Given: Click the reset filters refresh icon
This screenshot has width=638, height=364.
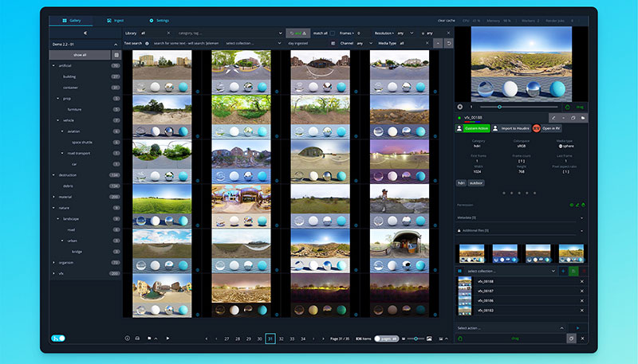Looking at the screenshot, I should tap(448, 44).
